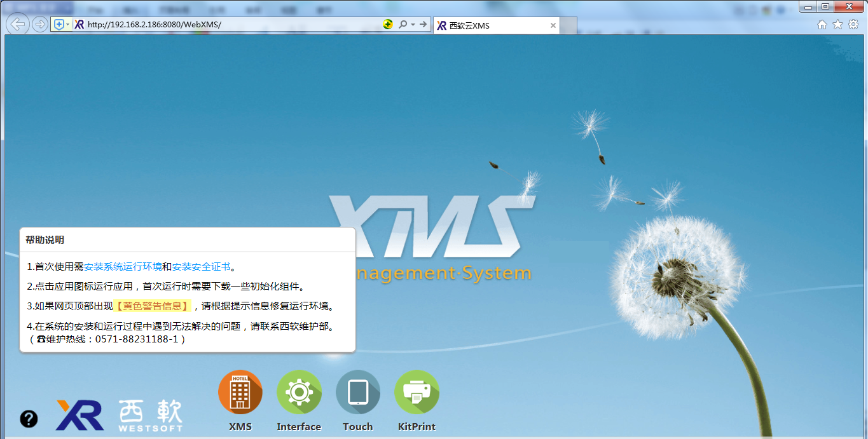
Task: Expand the address bar search dropdown
Action: pos(413,24)
